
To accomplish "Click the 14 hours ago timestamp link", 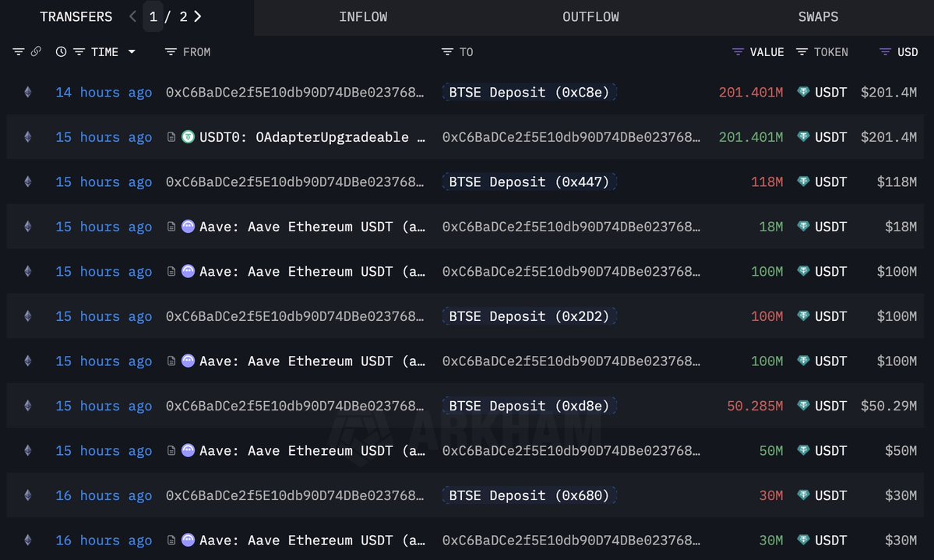I will (104, 93).
